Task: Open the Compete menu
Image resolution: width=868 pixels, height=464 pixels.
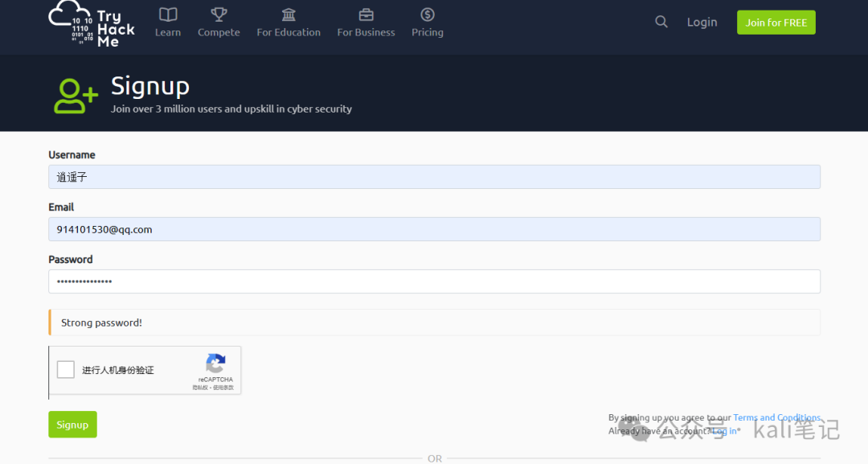Action: click(219, 23)
